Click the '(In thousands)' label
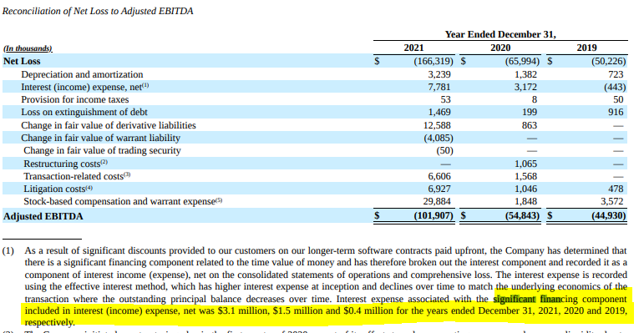Screen dimensions: 644x333 (x=28, y=48)
